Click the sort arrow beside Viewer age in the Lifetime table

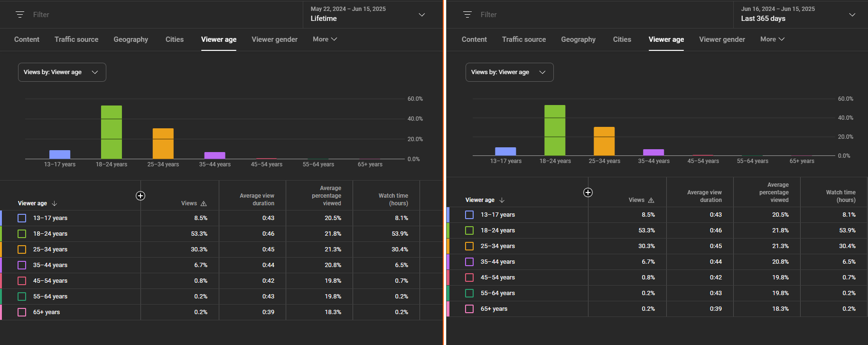55,203
